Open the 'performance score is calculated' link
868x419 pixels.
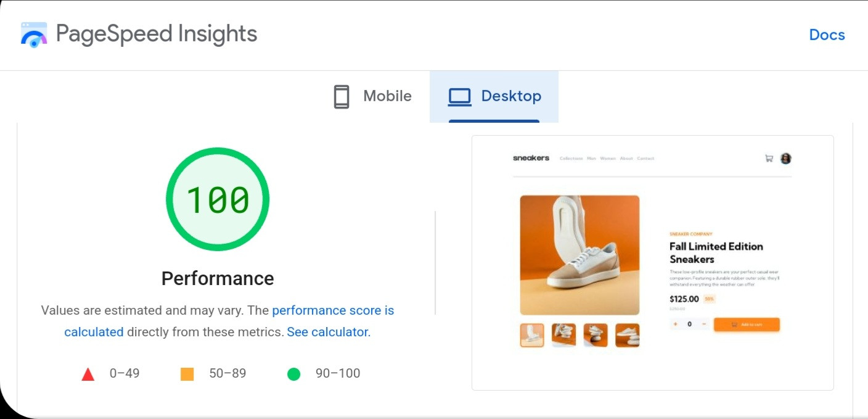pyautogui.click(x=332, y=310)
